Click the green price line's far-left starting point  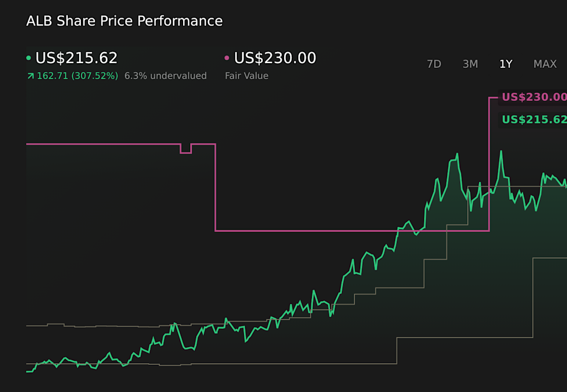tap(28, 371)
